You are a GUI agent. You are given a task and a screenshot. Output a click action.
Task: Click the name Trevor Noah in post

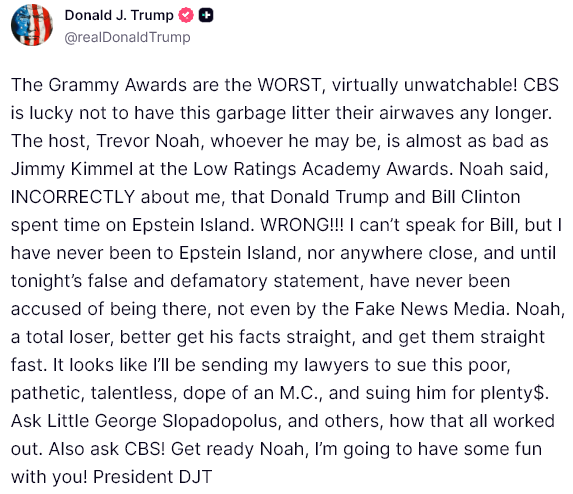148,141
